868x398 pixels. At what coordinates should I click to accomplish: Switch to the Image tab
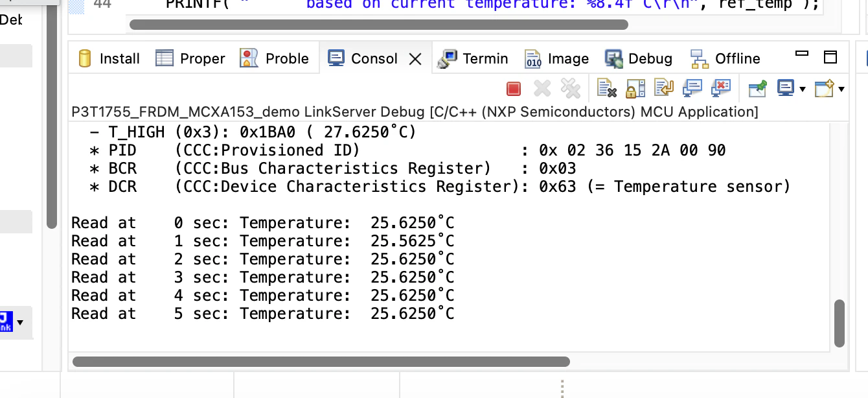pos(556,58)
